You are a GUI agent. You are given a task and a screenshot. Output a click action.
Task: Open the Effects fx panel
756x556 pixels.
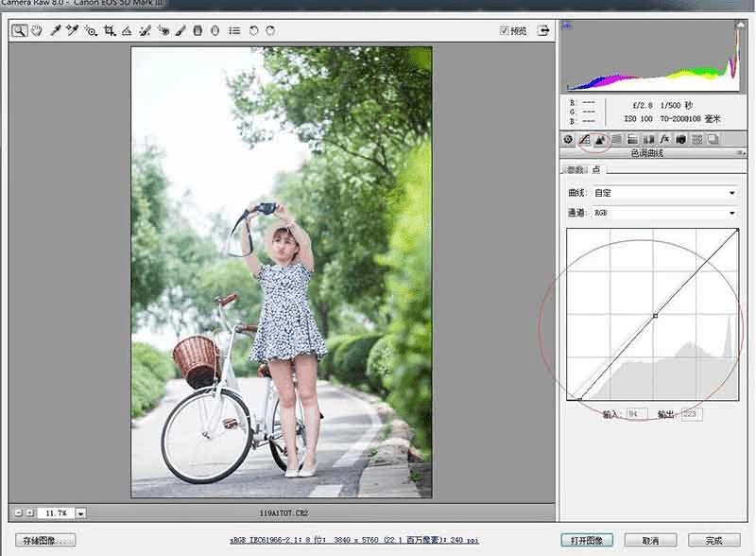(664, 139)
